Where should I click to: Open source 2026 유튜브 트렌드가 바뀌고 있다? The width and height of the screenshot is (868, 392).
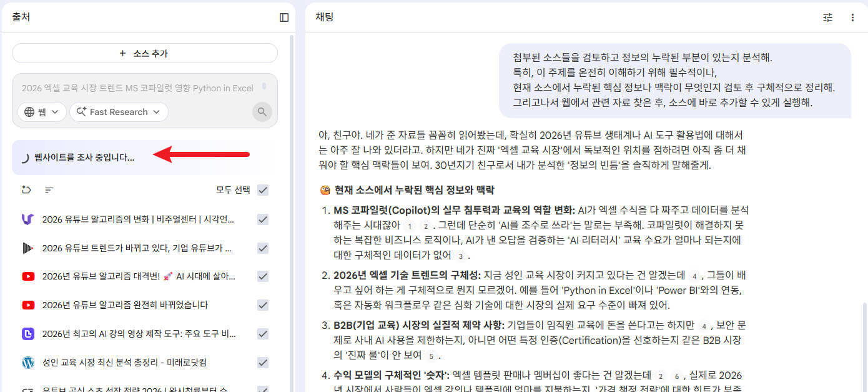click(x=137, y=248)
